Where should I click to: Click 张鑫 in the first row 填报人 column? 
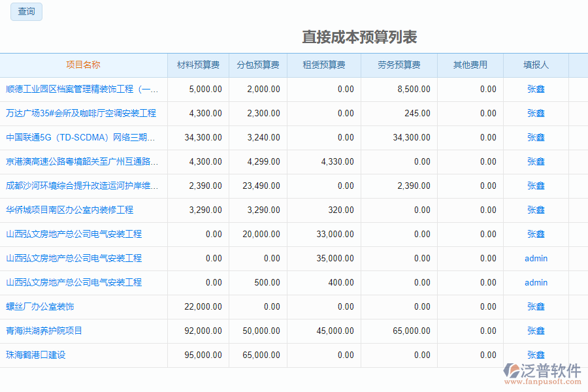(x=535, y=89)
